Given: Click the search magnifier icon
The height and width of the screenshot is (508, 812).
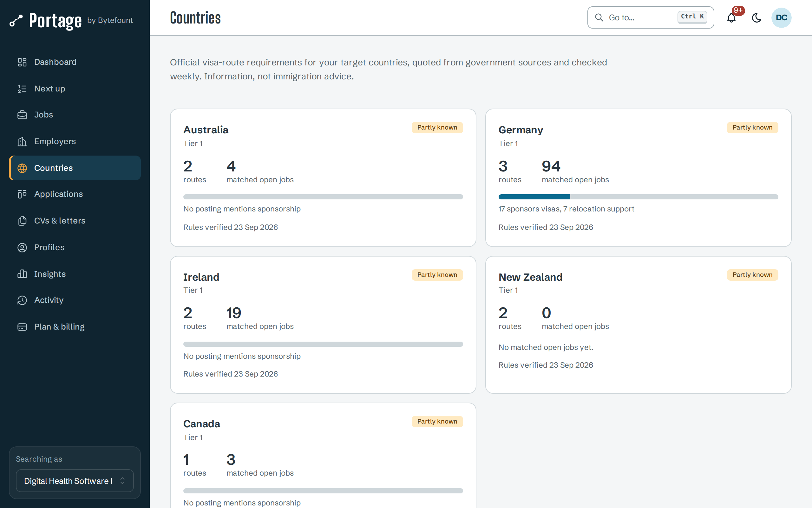Looking at the screenshot, I should tap(599, 17).
